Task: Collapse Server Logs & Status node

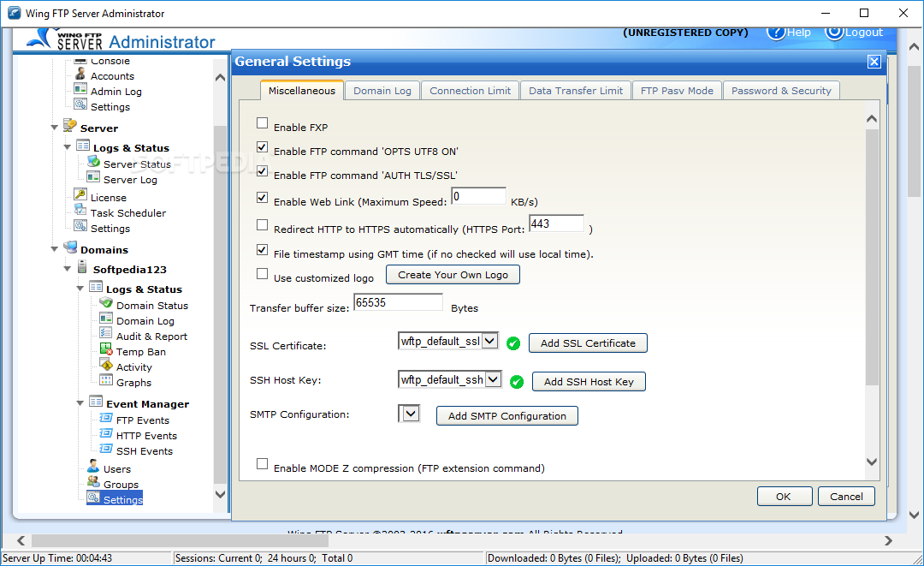Action: click(68, 147)
